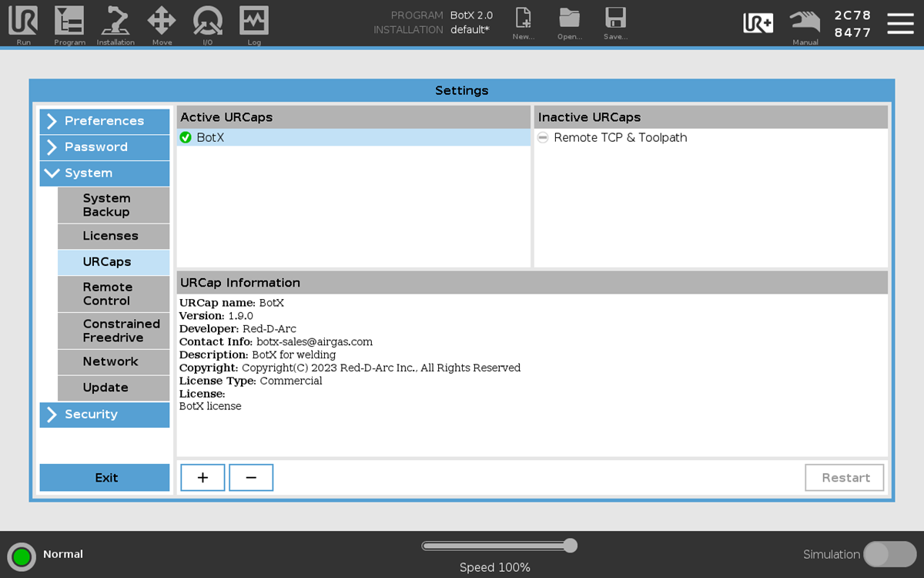
Task: Click the inactive Remote TCP status icon
Action: coord(543,137)
